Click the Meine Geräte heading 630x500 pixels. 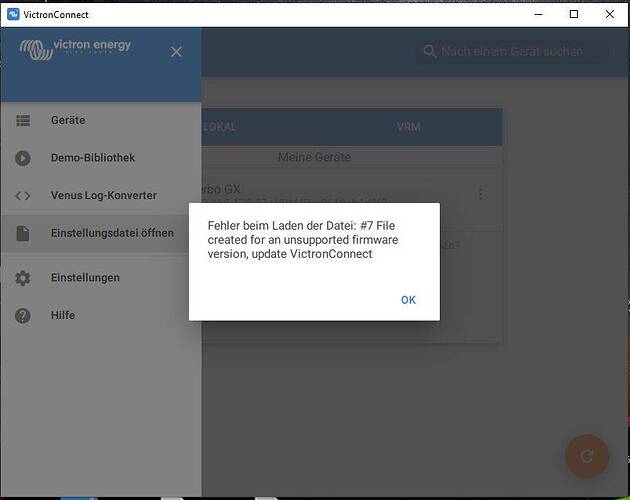pyautogui.click(x=314, y=157)
